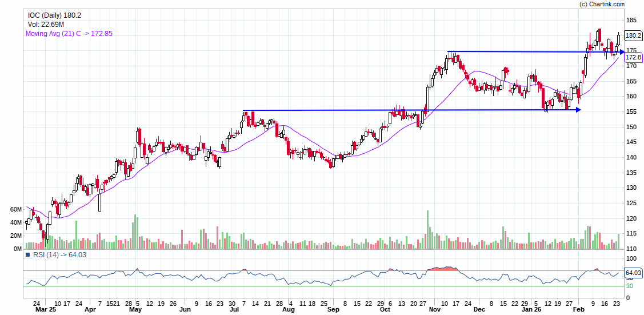Click the 140 price axis label
Viewport: 644px width, 315px height.
631,157
